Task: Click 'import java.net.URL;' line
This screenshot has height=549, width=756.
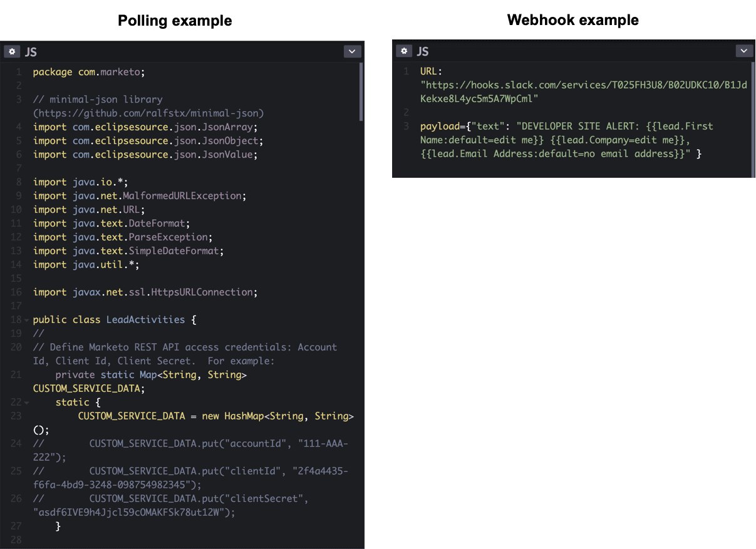Action: (89, 210)
